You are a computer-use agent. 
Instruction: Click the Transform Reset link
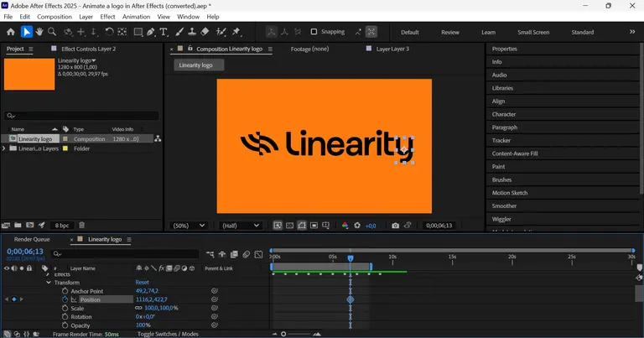click(142, 283)
